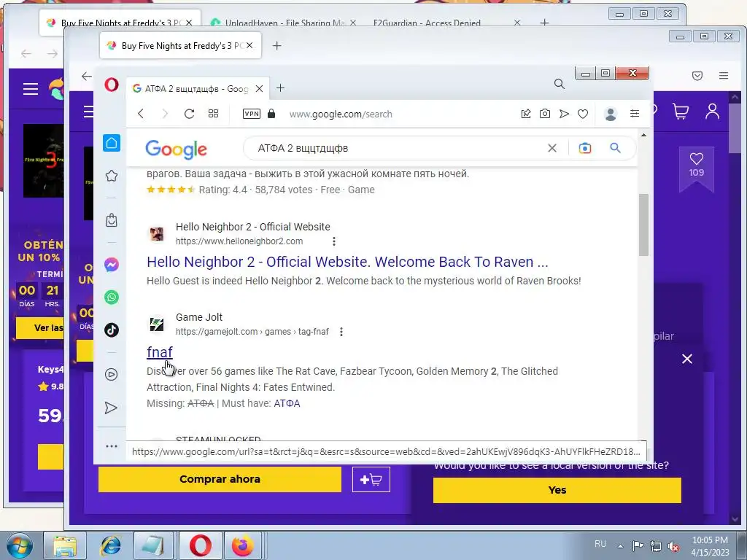
Task: Open Hello Neighbor 2 Official Website link
Action: [x=347, y=262]
